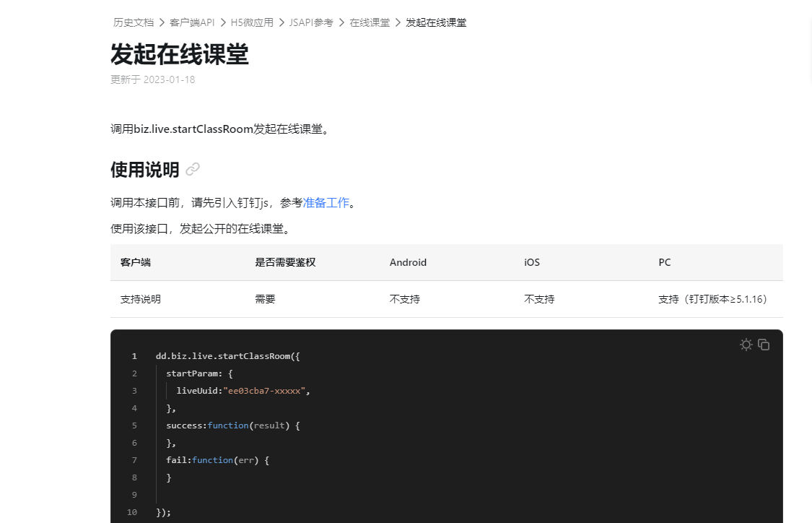812x523 pixels.
Task: Click the startParam: { code line
Action: tap(199, 373)
